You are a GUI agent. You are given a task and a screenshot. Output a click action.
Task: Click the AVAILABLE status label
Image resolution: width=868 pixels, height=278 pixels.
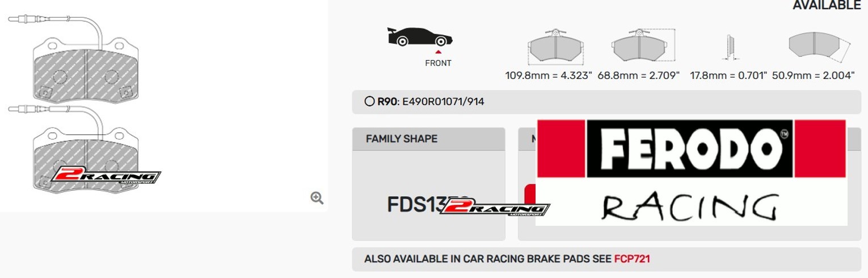tap(827, 5)
